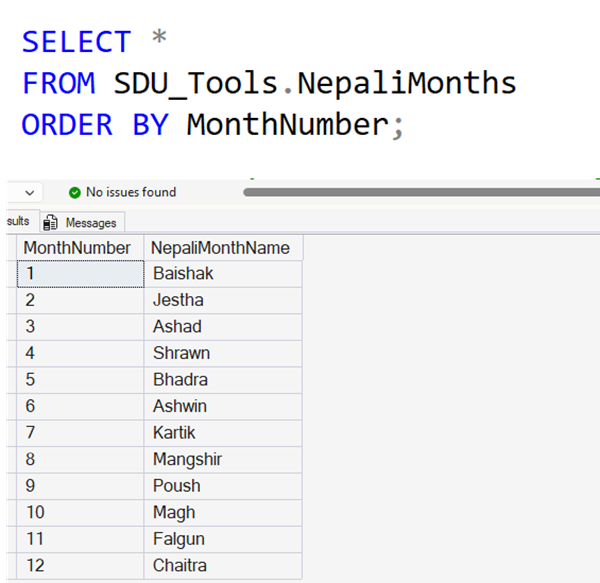
Task: Select cell with MonthNumber 4
Action: coord(80,353)
